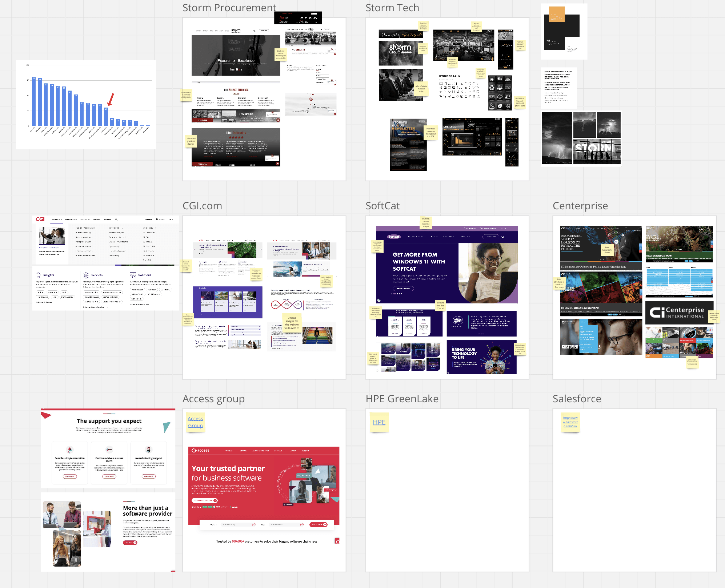This screenshot has height=588, width=725.
Task: Click the 'Poor type hierarchy' sticky note
Action: [431, 132]
